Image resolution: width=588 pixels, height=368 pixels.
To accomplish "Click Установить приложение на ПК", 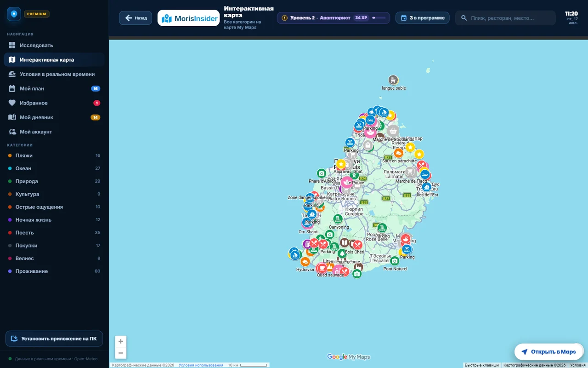I will coord(54,339).
